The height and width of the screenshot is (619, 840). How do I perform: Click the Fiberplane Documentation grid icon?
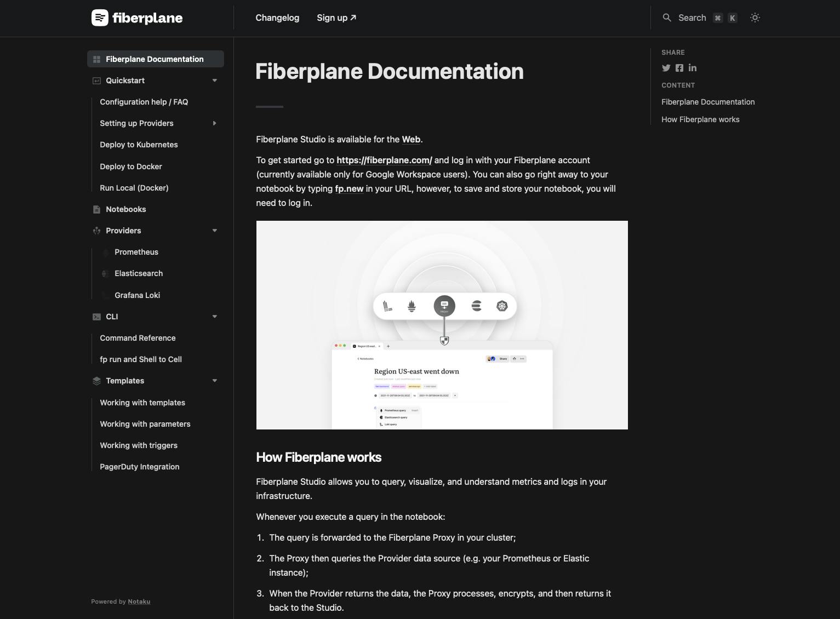pyautogui.click(x=96, y=59)
